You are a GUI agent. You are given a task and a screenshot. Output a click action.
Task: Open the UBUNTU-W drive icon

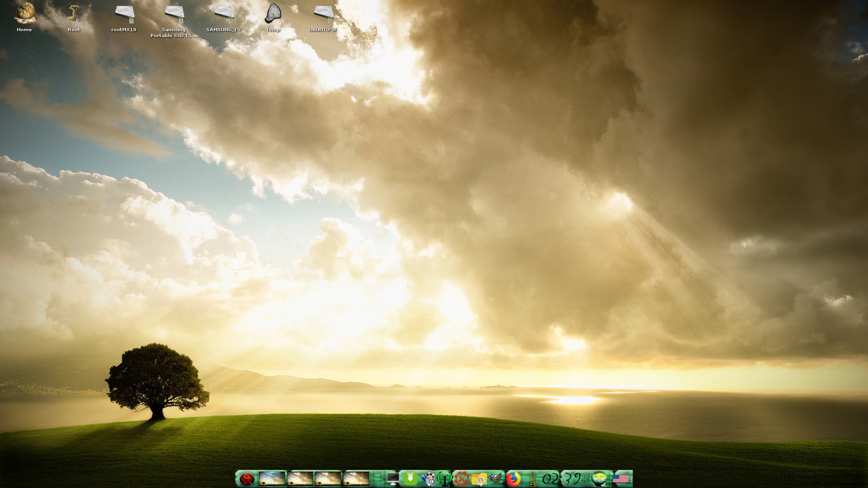[x=323, y=14]
